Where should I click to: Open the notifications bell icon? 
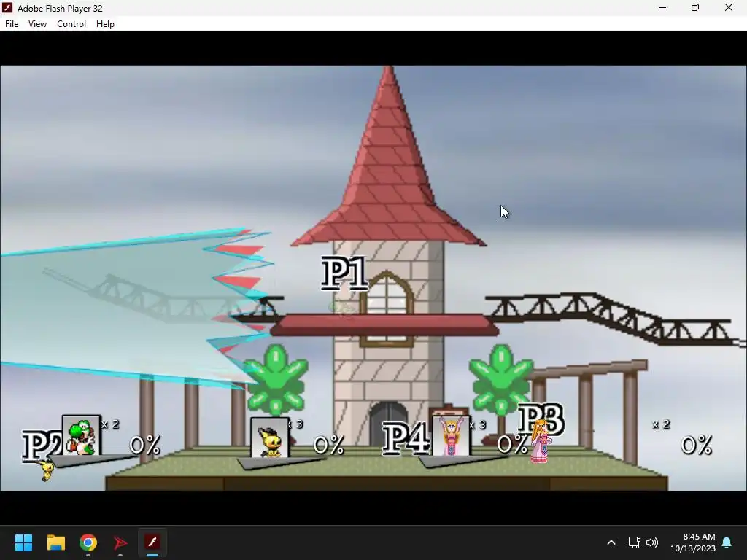727,542
